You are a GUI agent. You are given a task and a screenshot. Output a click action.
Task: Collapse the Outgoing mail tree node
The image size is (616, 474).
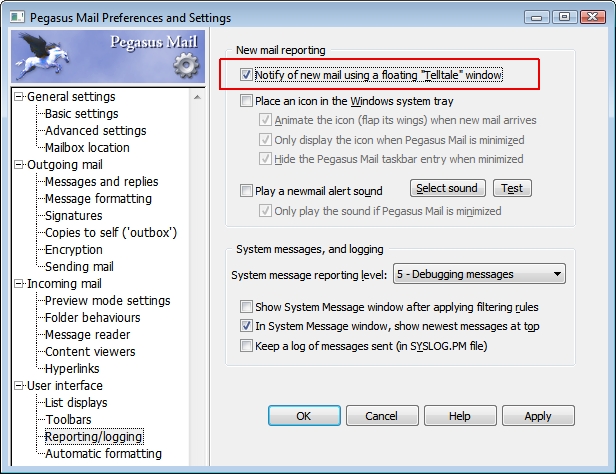[x=19, y=165]
